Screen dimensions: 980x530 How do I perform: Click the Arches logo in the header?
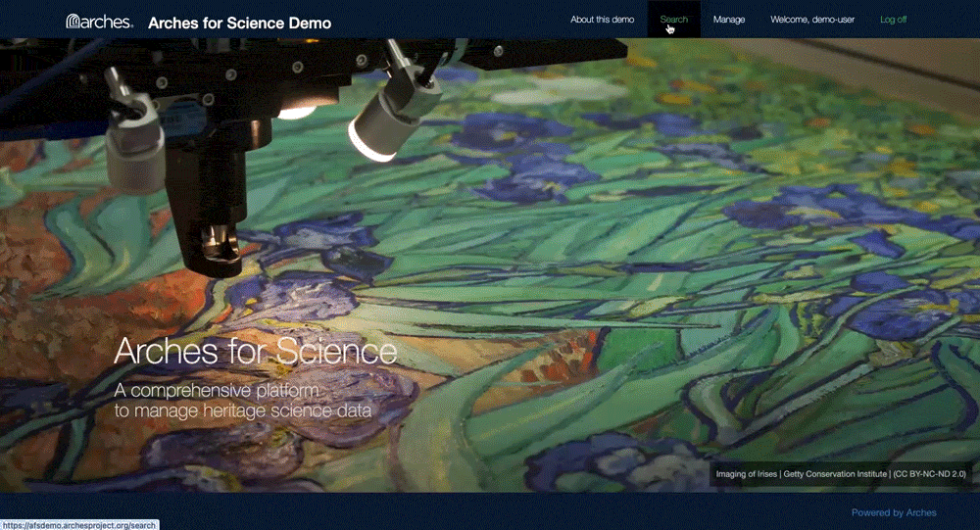99,22
